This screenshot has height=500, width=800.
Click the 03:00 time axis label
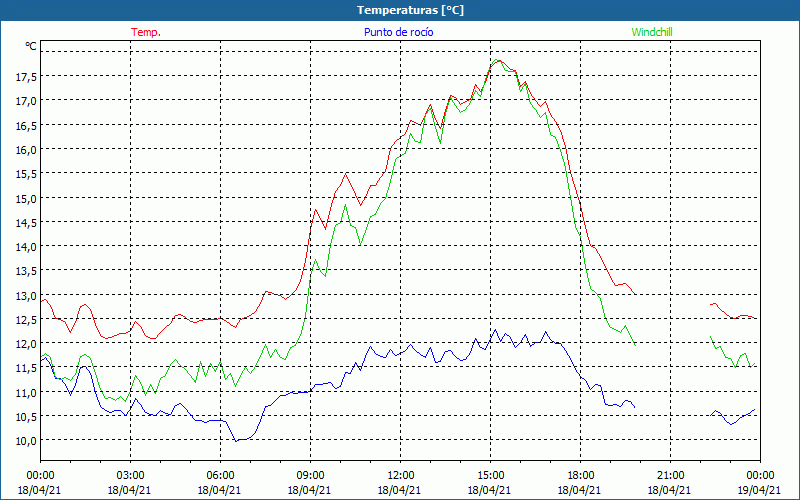(130, 476)
